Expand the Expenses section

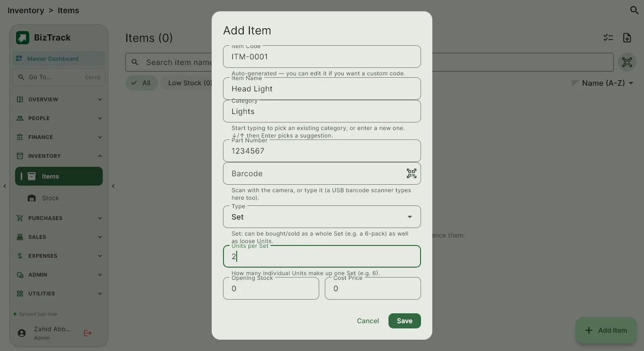59,256
